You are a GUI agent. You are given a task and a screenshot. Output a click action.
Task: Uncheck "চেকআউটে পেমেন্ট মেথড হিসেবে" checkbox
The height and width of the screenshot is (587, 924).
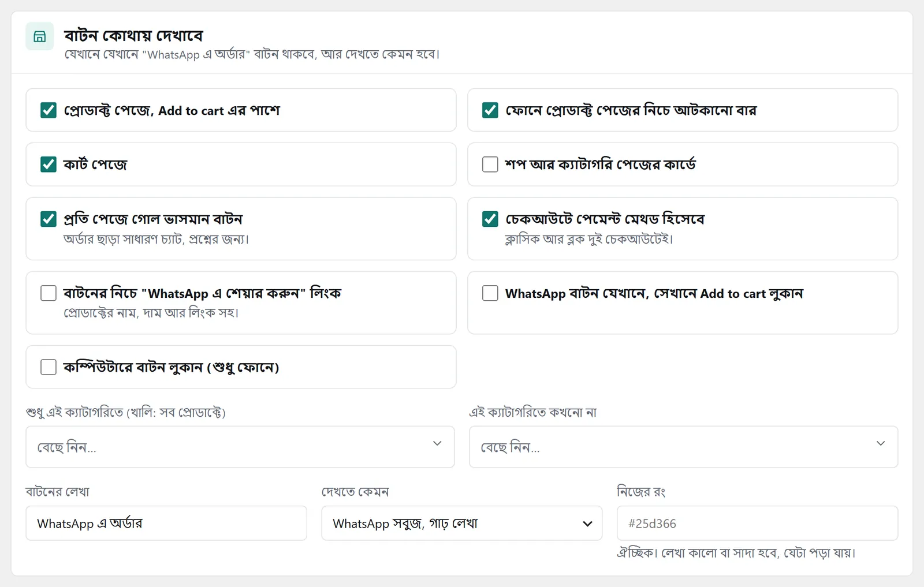pos(490,219)
